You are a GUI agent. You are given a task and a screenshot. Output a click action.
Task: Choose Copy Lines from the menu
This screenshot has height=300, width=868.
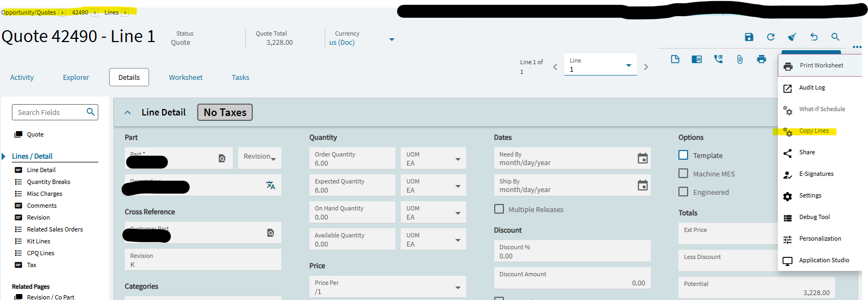click(x=814, y=131)
